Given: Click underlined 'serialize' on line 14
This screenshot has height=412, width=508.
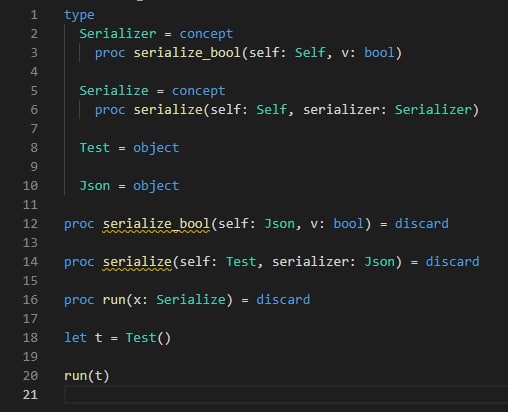Looking at the screenshot, I should 137,262.
